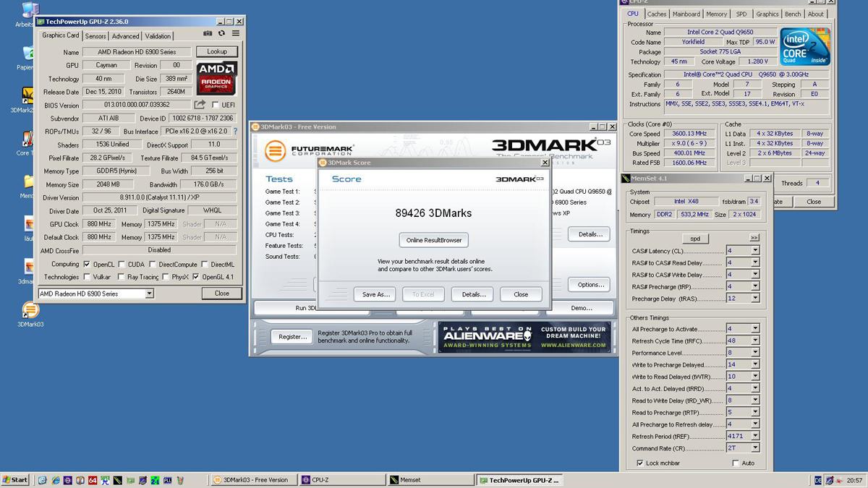Image resolution: width=868 pixels, height=488 pixels.
Task: Click the Online ResultBrowser button
Action: point(434,240)
